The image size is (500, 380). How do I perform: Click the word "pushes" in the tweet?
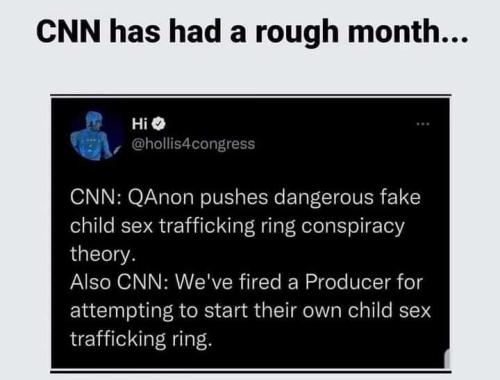pyautogui.click(x=234, y=197)
